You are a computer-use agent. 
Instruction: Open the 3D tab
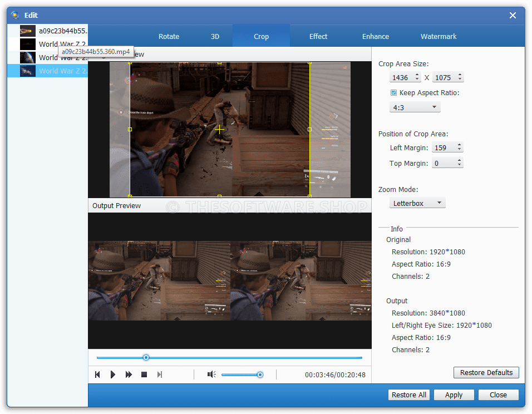tap(215, 36)
